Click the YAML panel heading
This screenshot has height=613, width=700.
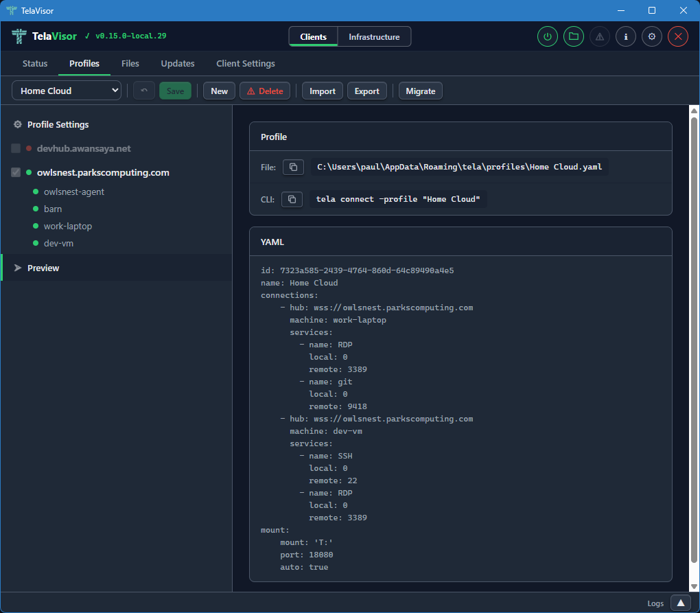click(272, 242)
